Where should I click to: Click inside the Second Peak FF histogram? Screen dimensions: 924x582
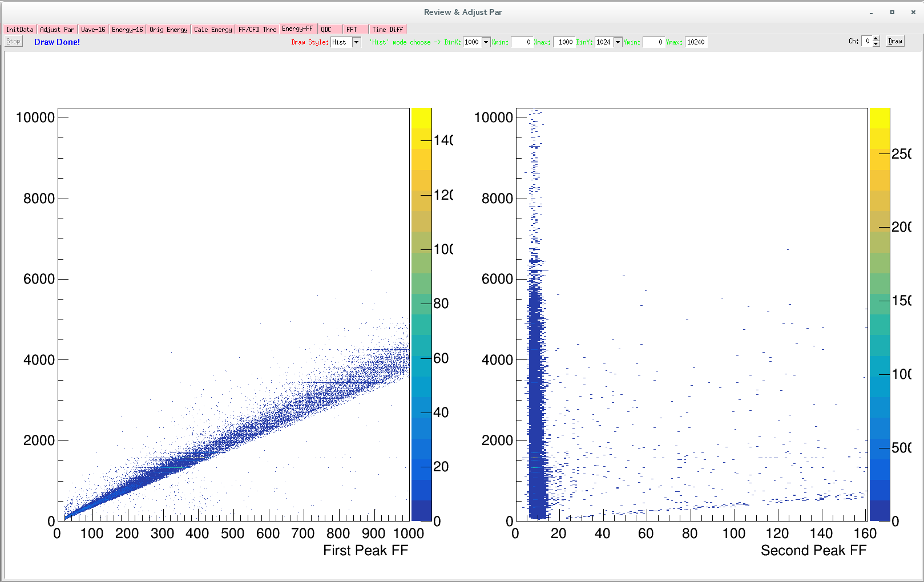[x=692, y=314]
